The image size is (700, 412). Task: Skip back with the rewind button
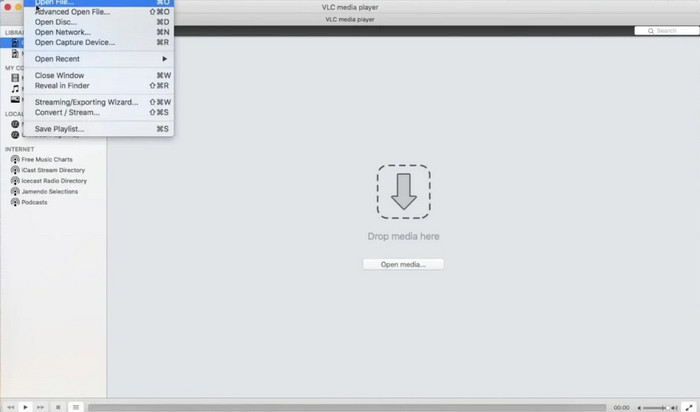11,407
